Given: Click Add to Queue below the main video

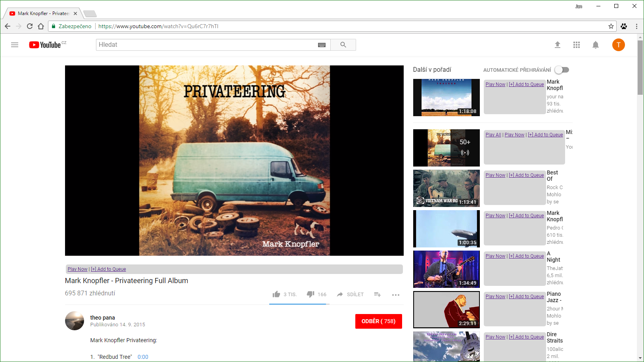Looking at the screenshot, I should coord(108,269).
